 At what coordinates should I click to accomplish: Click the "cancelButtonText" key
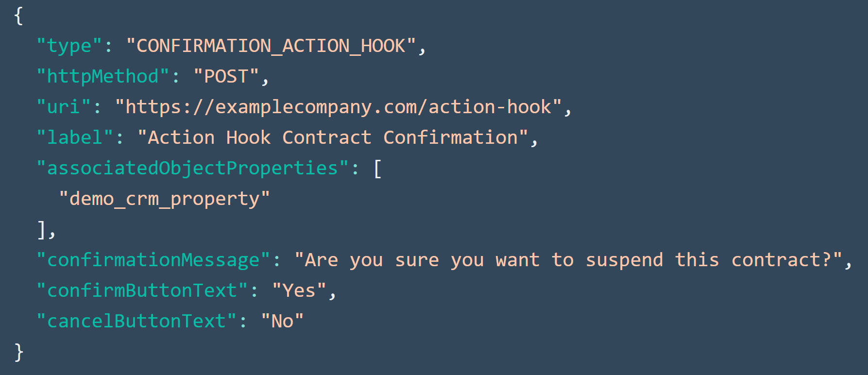pyautogui.click(x=136, y=322)
